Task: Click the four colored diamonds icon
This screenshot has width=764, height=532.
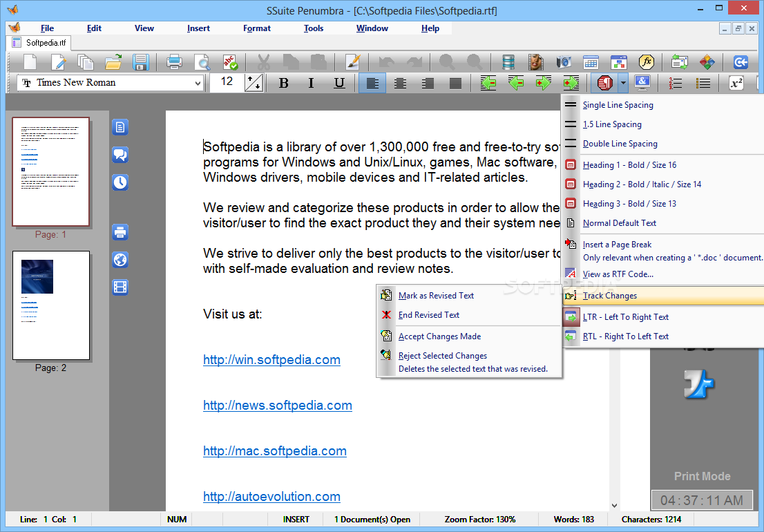Action: (707, 62)
